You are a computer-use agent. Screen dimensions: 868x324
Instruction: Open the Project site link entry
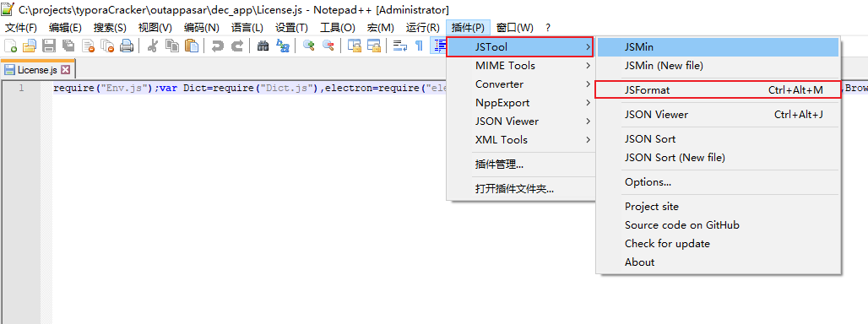tap(718, 206)
